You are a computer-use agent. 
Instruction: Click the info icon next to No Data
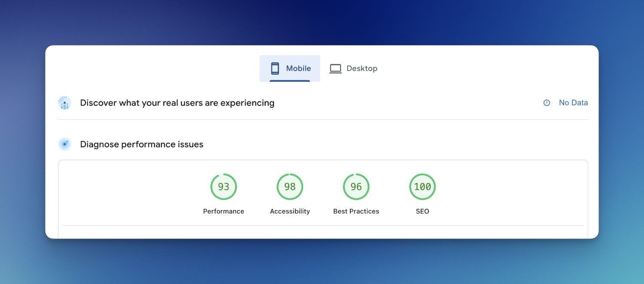pyautogui.click(x=546, y=103)
